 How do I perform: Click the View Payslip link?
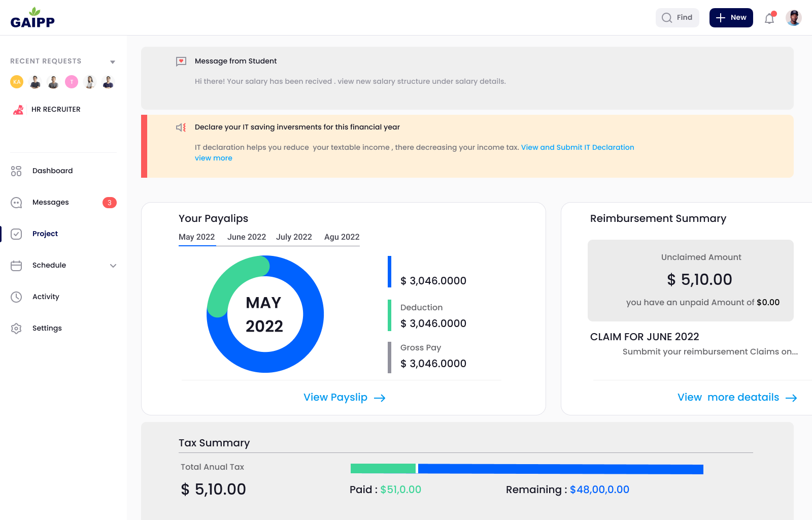tap(335, 398)
